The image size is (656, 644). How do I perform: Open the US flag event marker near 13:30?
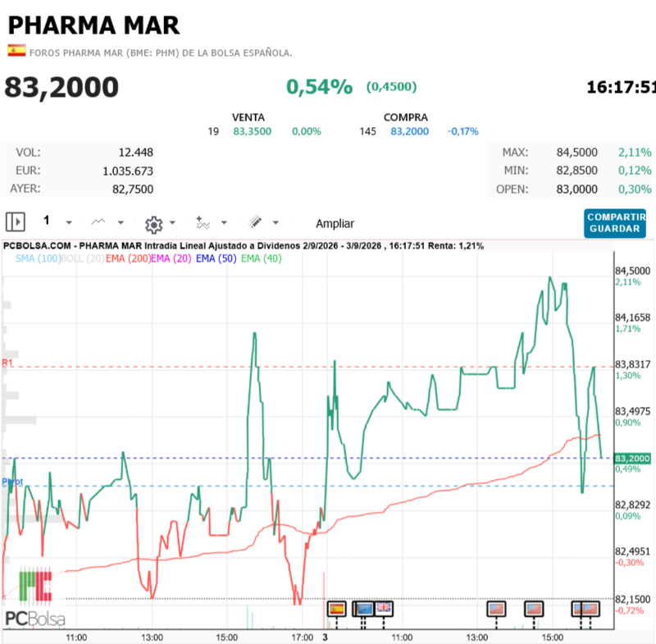pos(497,610)
